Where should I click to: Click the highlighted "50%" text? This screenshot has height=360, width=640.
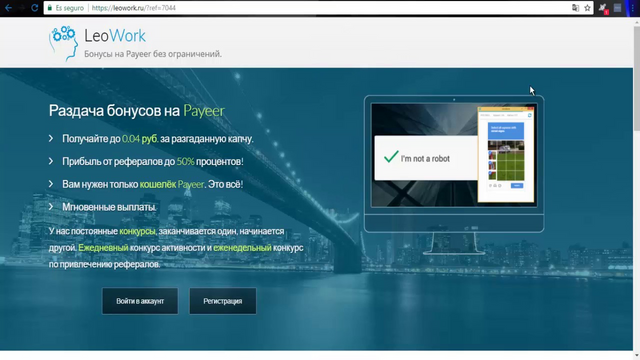click(x=185, y=162)
